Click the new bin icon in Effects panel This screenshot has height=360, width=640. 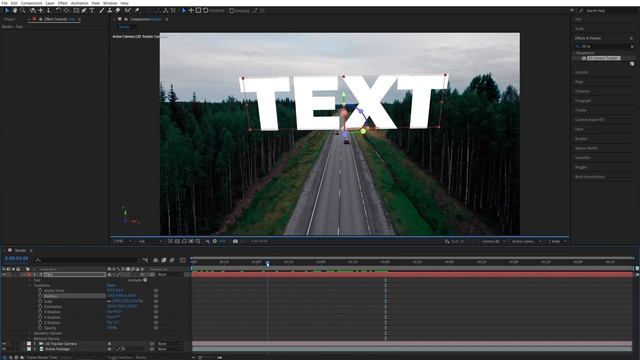pos(632,64)
